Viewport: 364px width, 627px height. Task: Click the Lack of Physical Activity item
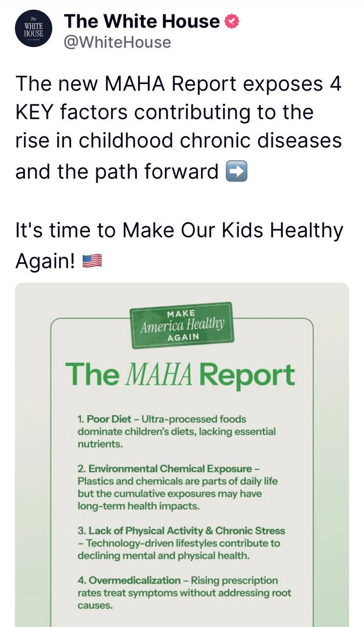click(181, 543)
